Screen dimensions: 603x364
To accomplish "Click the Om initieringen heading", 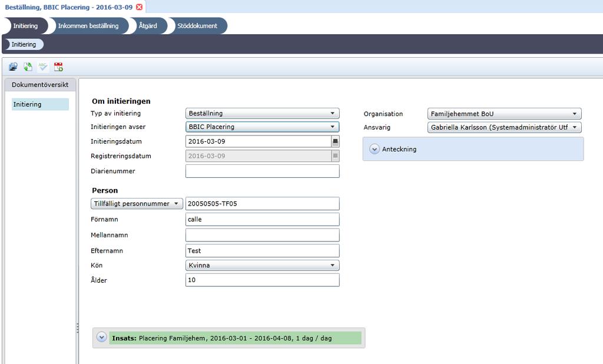I will point(121,101).
